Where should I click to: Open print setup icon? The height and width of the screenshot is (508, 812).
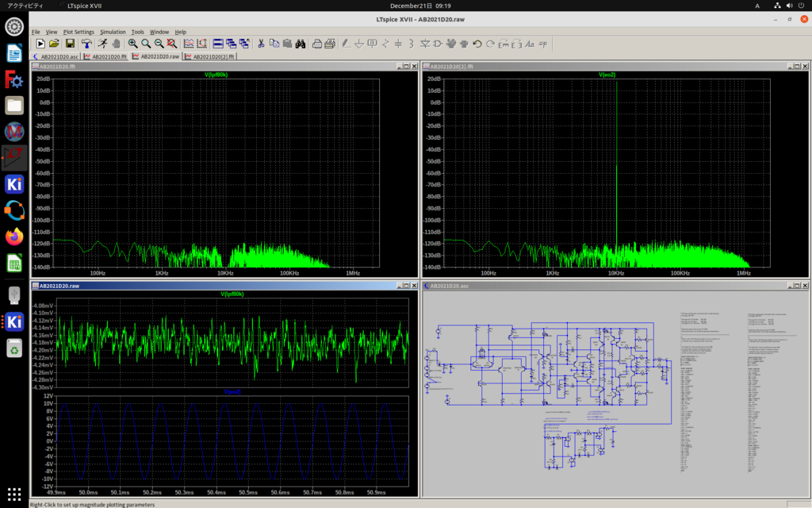tap(330, 44)
